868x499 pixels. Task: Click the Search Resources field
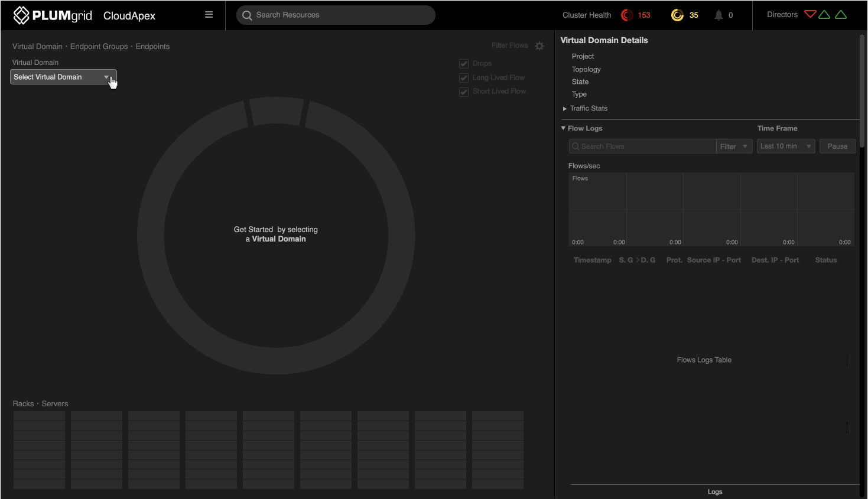[336, 15]
